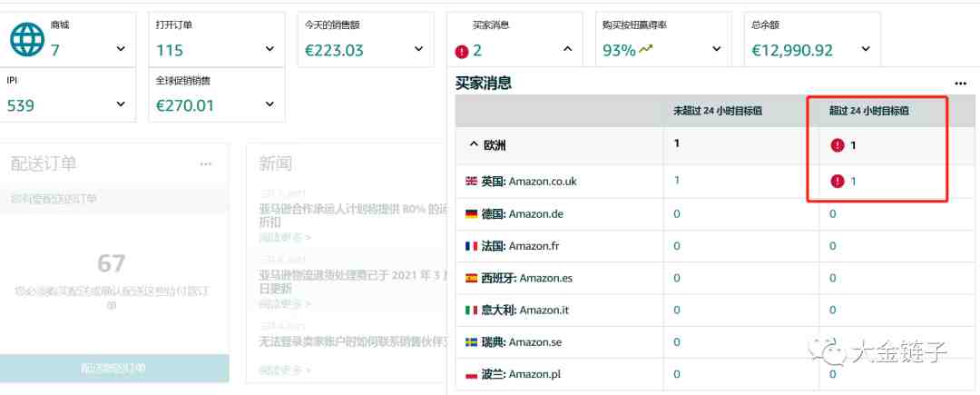Open 西班牙 under-24-hours message count

click(x=677, y=278)
